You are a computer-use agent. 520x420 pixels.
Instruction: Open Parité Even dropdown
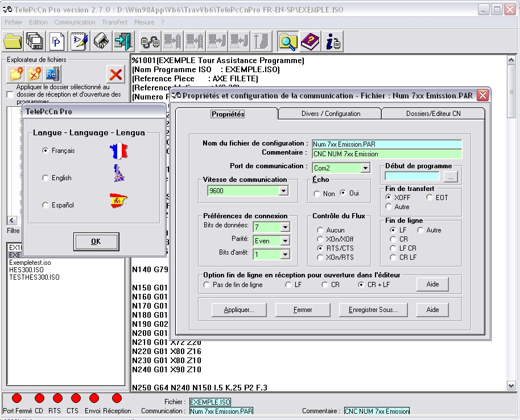[x=285, y=240]
